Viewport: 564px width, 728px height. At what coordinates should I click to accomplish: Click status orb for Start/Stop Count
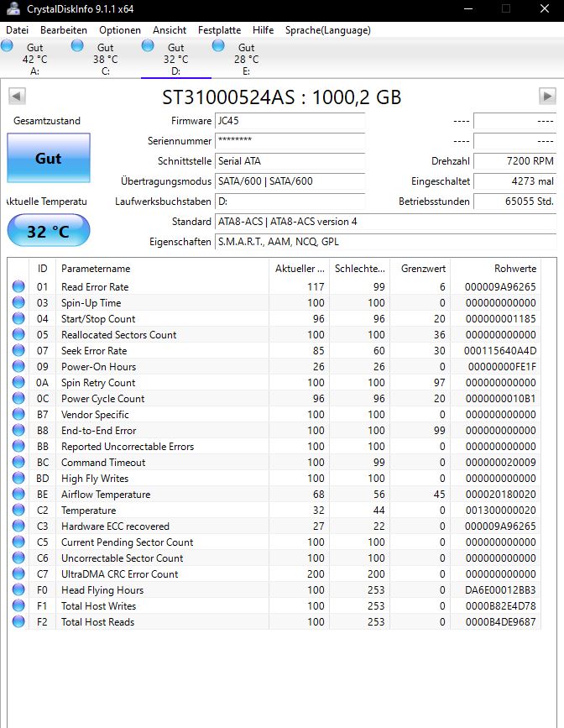click(18, 319)
